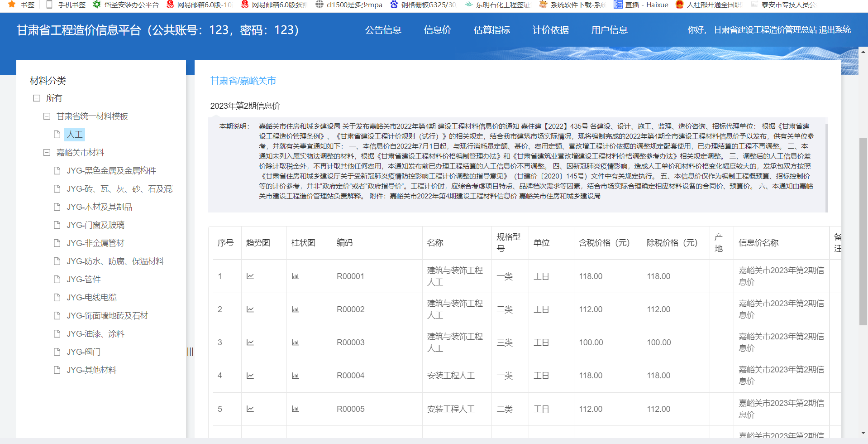Select JYG-门窗及玻璃 category
The width and height of the screenshot is (868, 444).
tap(95, 225)
